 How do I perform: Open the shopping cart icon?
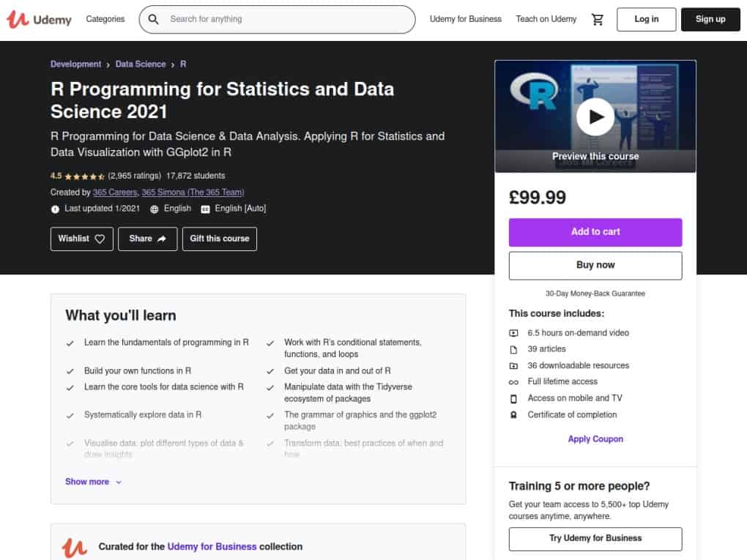598,19
